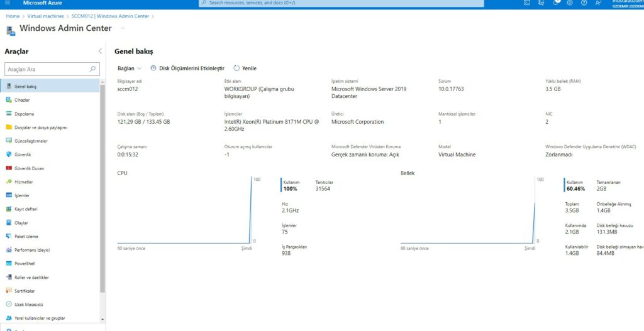
Task: Open the Azure portal settings gear
Action: 570,3
